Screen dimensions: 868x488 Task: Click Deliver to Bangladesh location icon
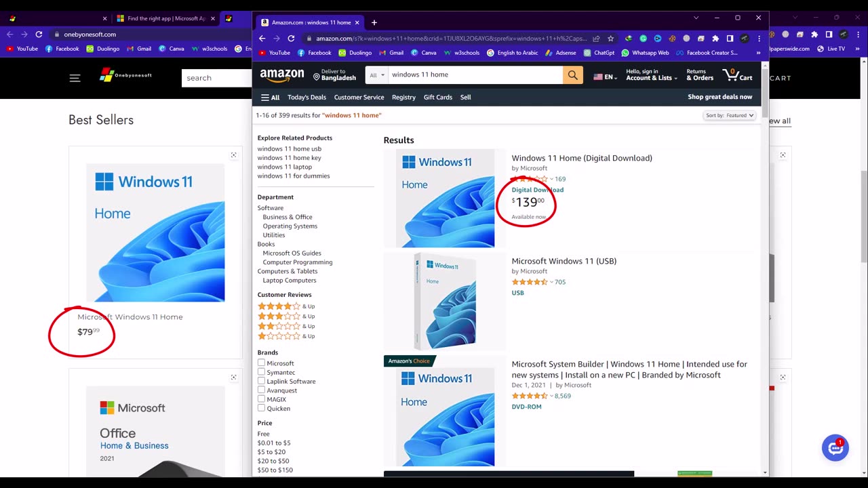tap(317, 76)
